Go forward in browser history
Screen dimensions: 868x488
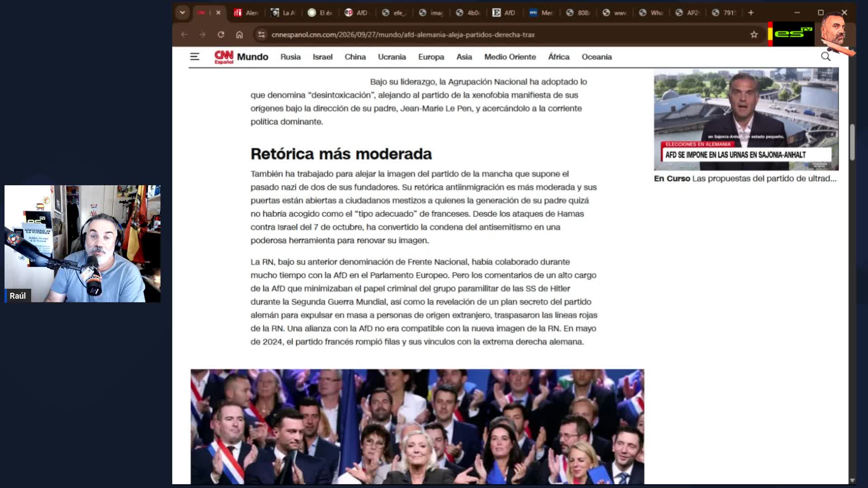tap(202, 34)
